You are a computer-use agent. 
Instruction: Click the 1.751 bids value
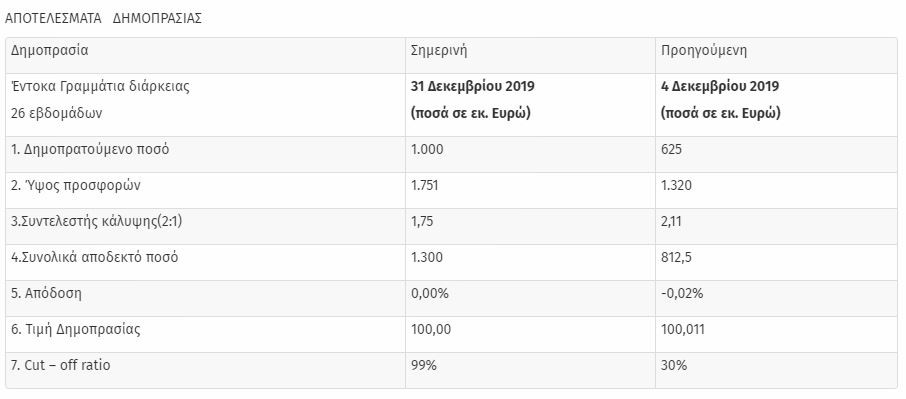tap(426, 186)
